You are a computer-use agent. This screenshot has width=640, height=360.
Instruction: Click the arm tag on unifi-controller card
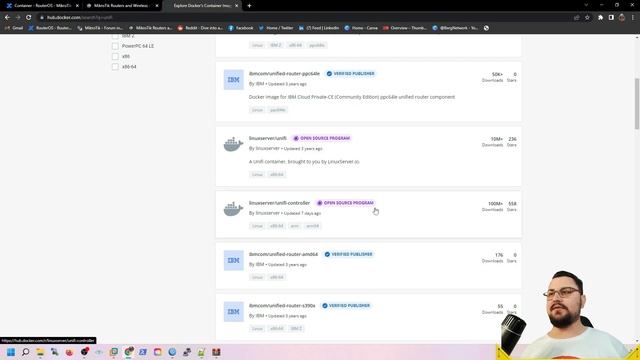[x=295, y=226]
